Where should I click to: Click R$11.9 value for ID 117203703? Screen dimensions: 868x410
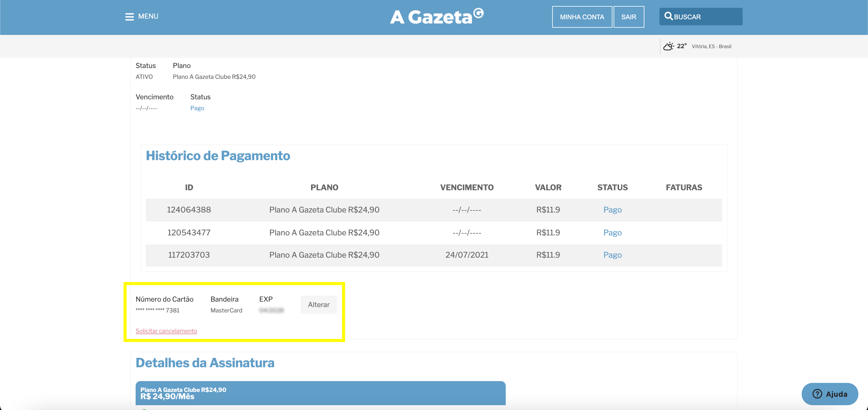[548, 255]
